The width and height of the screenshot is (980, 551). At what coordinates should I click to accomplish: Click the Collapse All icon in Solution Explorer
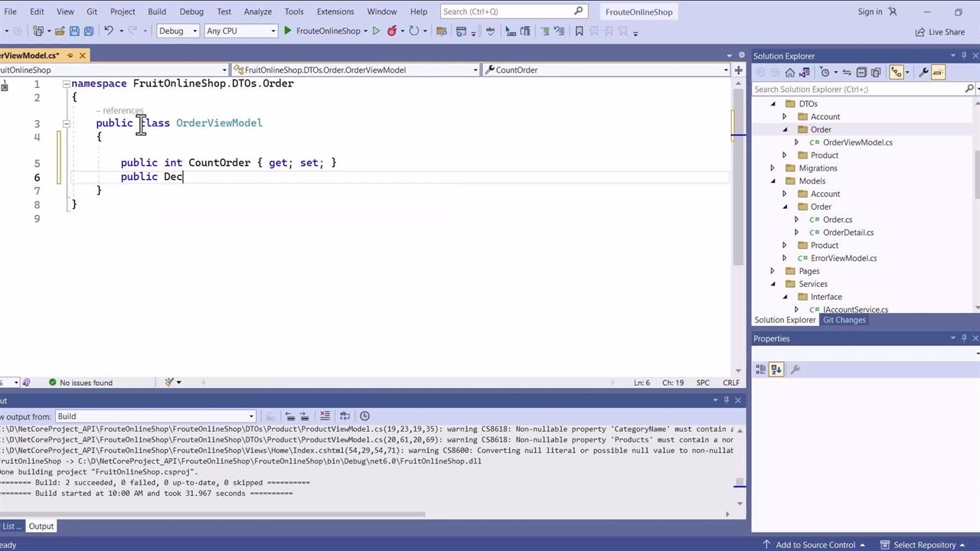tap(861, 73)
